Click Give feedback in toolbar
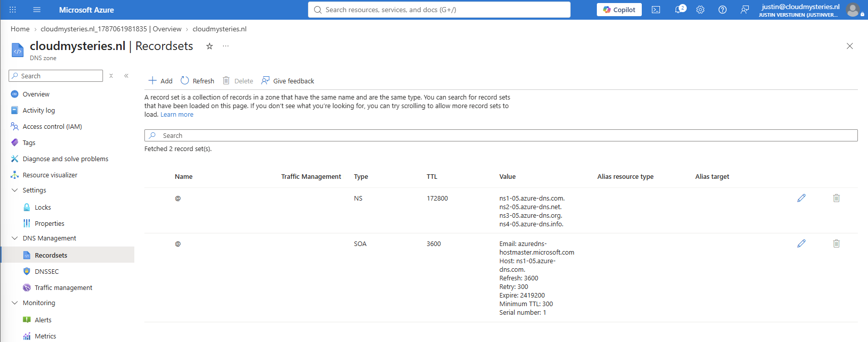 coord(288,81)
